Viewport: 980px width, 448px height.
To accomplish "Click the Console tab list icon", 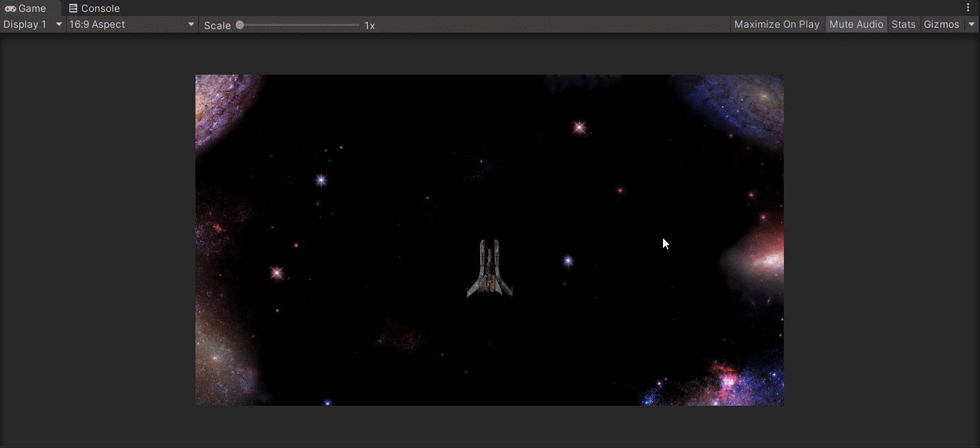I will point(73,9).
